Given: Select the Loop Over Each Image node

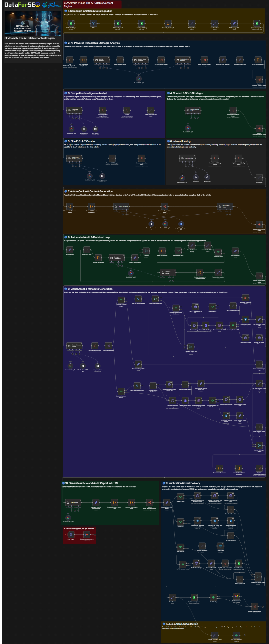Looking at the screenshot, I should [x=155, y=299].
